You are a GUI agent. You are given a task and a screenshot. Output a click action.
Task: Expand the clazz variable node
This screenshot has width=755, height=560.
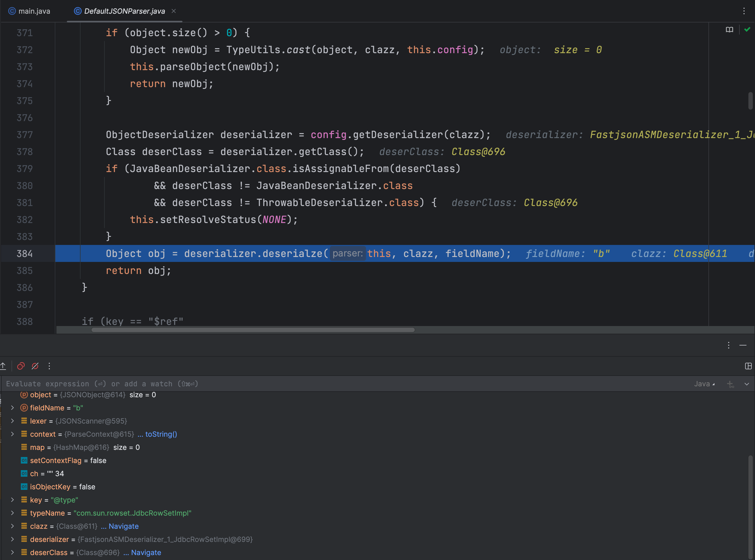tap(13, 526)
